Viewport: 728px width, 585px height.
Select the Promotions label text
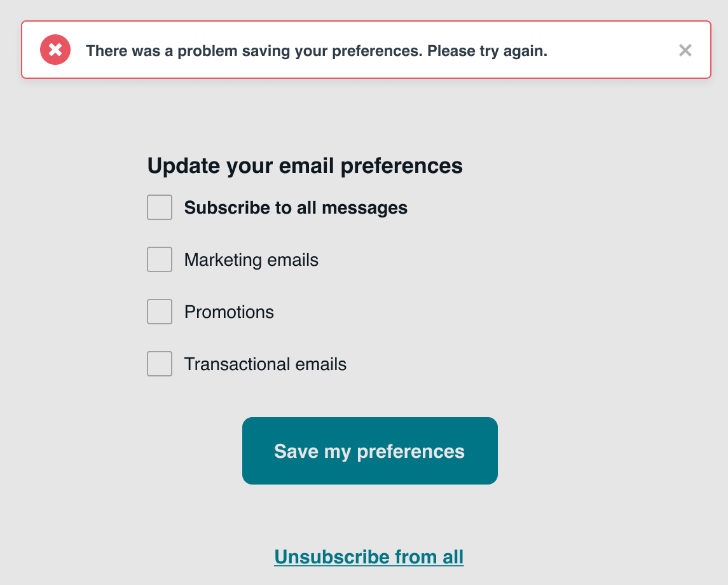229,312
